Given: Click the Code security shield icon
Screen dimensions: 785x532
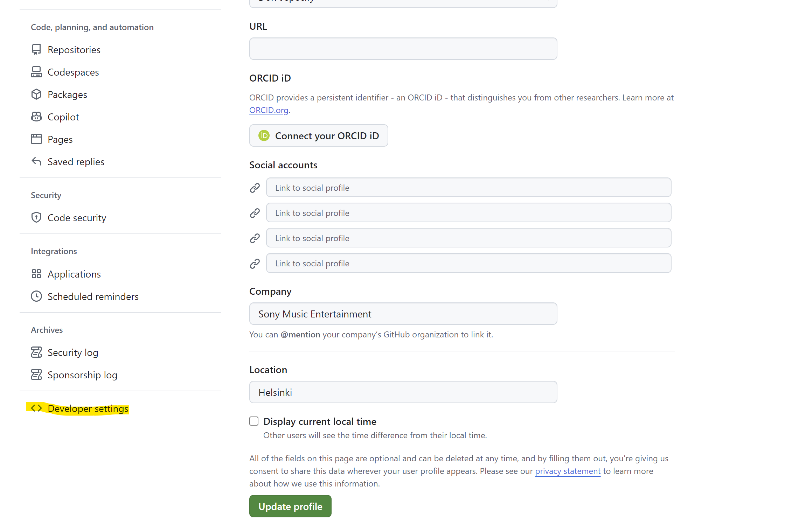Looking at the screenshot, I should pos(36,217).
